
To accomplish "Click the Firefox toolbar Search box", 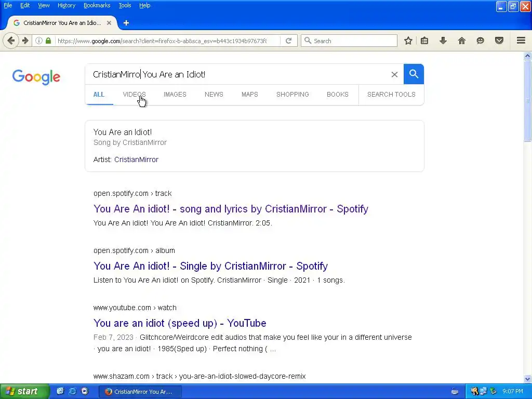I will coord(349,41).
